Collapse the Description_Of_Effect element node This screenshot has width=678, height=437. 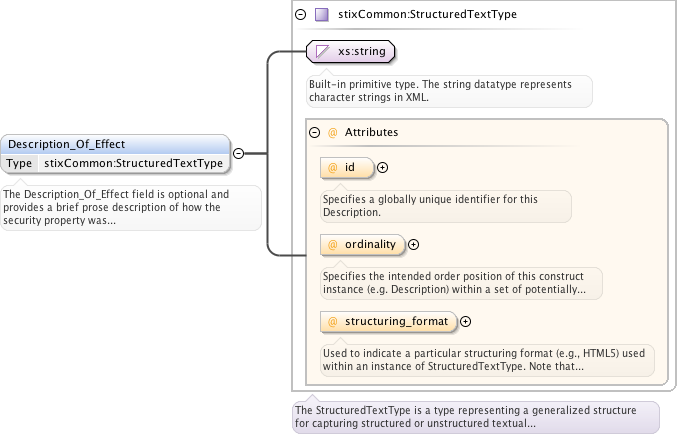click(239, 154)
